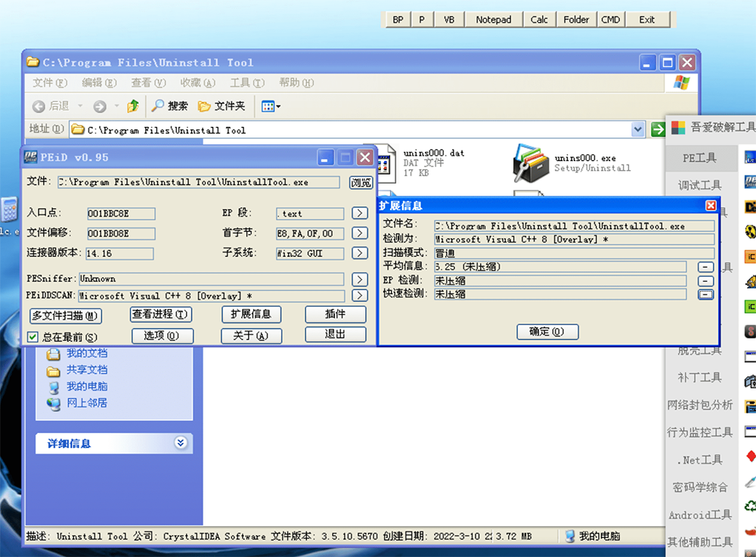Open Folder from the top toolbar

(x=576, y=20)
